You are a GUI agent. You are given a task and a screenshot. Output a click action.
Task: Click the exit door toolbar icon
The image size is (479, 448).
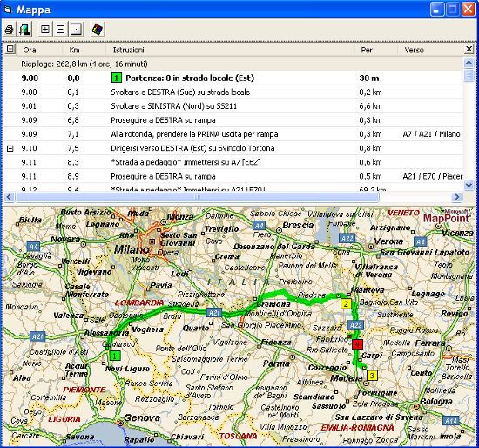pos(24,30)
